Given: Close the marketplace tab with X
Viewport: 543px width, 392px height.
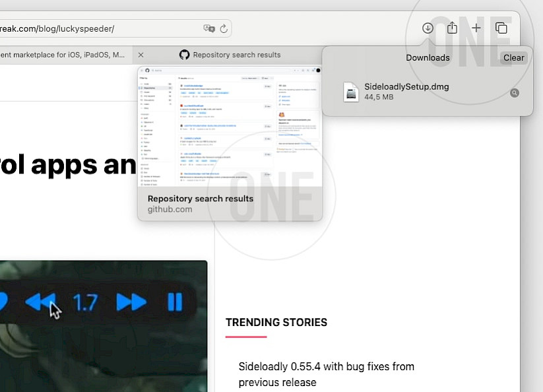Looking at the screenshot, I should [x=141, y=55].
